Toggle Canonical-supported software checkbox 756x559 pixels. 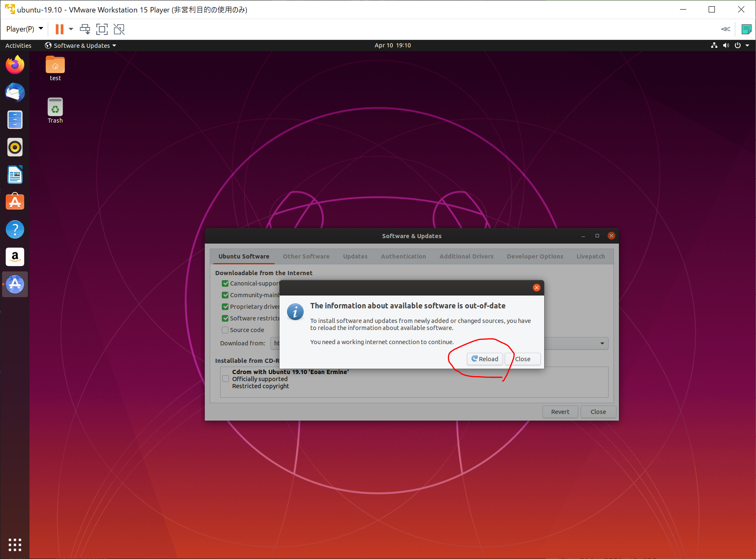pyautogui.click(x=225, y=283)
